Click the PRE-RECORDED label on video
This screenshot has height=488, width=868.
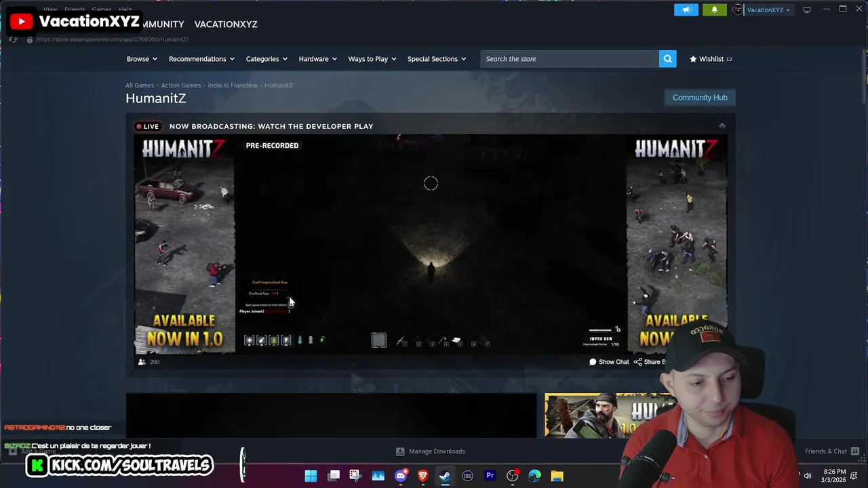coord(272,145)
